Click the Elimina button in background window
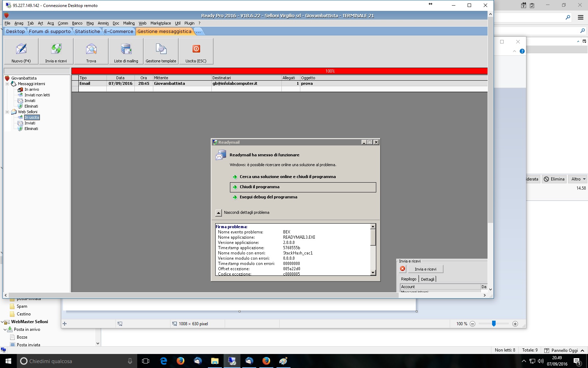Viewport: 588px width, 368px height. point(554,179)
